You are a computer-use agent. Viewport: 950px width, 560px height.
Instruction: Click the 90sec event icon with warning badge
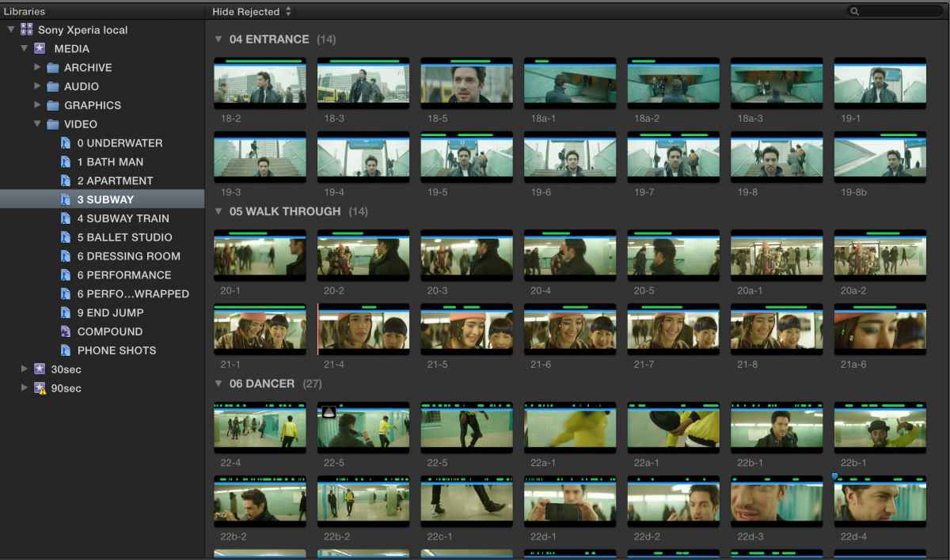40,388
